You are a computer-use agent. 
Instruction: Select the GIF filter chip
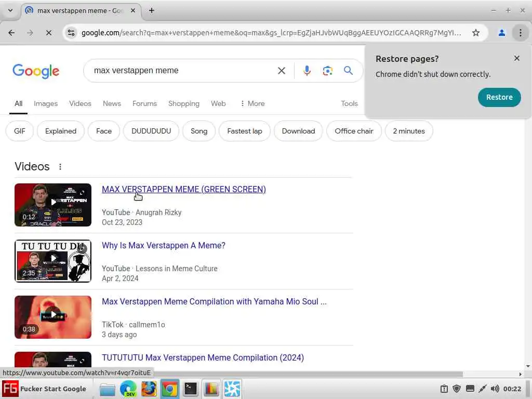click(x=20, y=131)
